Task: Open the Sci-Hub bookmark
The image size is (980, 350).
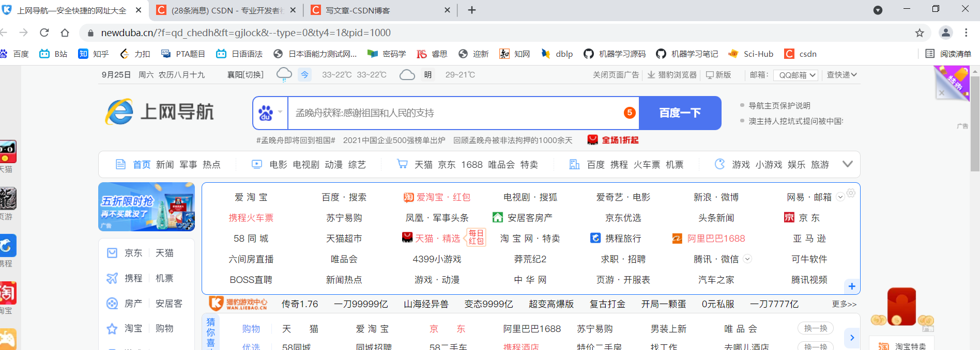Action: [x=751, y=54]
